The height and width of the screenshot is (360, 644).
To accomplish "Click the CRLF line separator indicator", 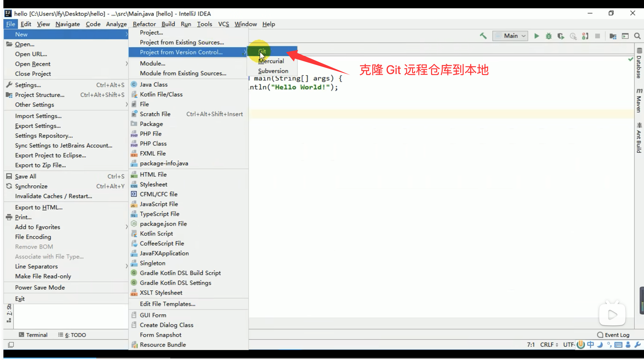I will [549, 345].
